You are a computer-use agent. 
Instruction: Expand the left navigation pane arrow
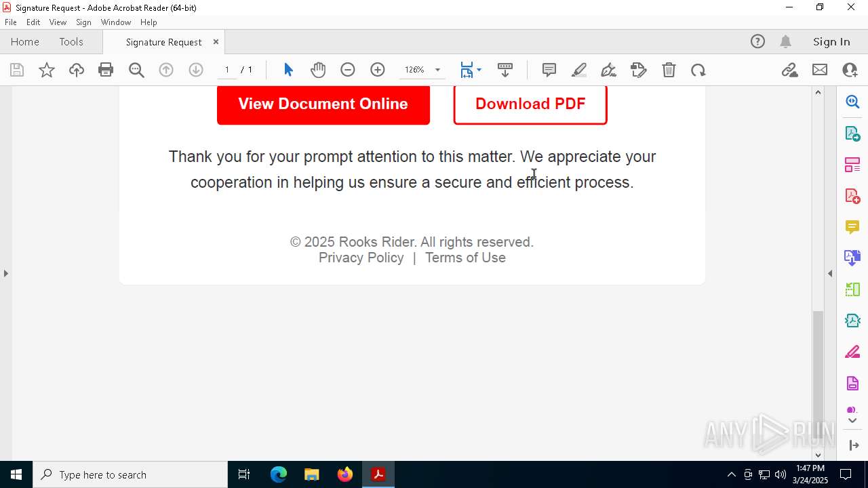click(x=5, y=273)
